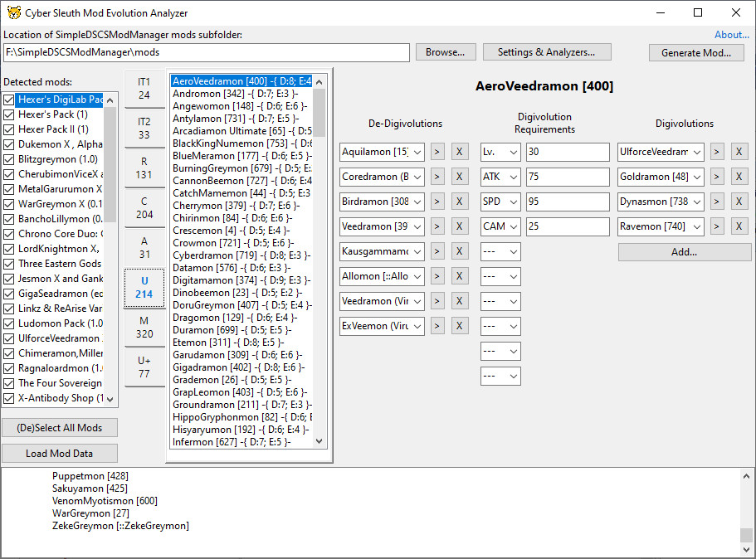Remove the Ravemon [740] digivolution with X
The width and height of the screenshot is (756, 559).
tap(739, 226)
